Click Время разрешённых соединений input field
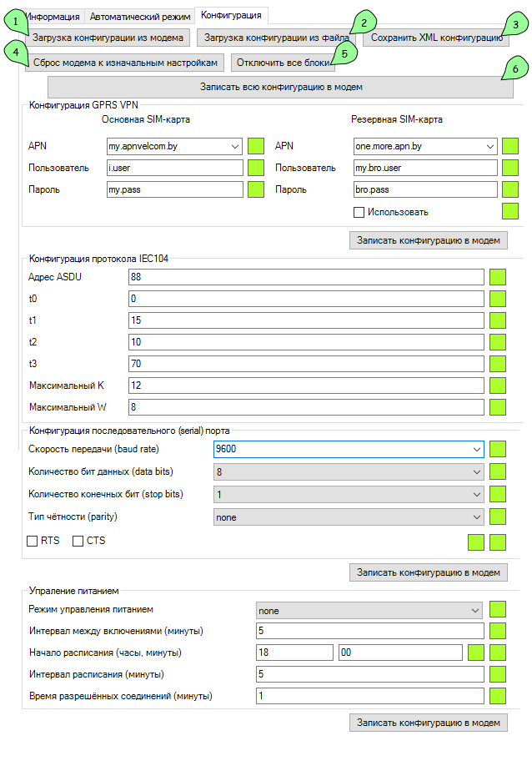The height and width of the screenshot is (766, 532). (x=370, y=696)
